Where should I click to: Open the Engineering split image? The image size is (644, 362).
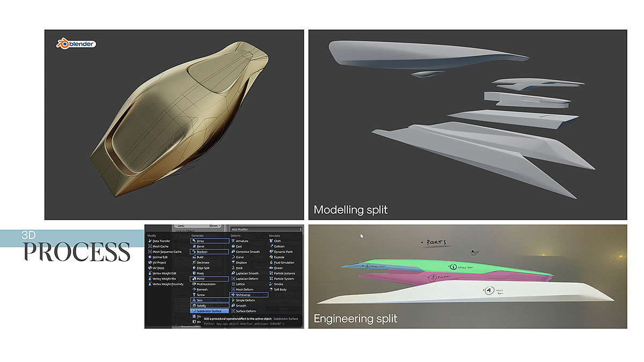click(467, 276)
